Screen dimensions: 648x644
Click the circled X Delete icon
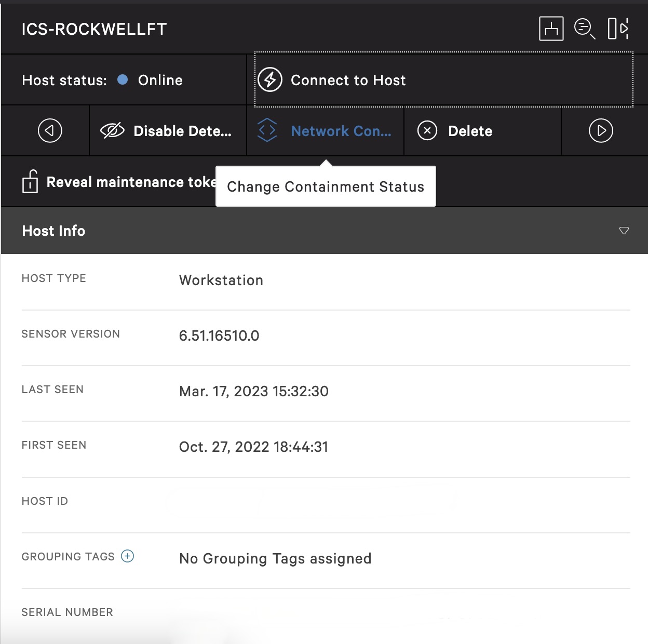coord(427,131)
